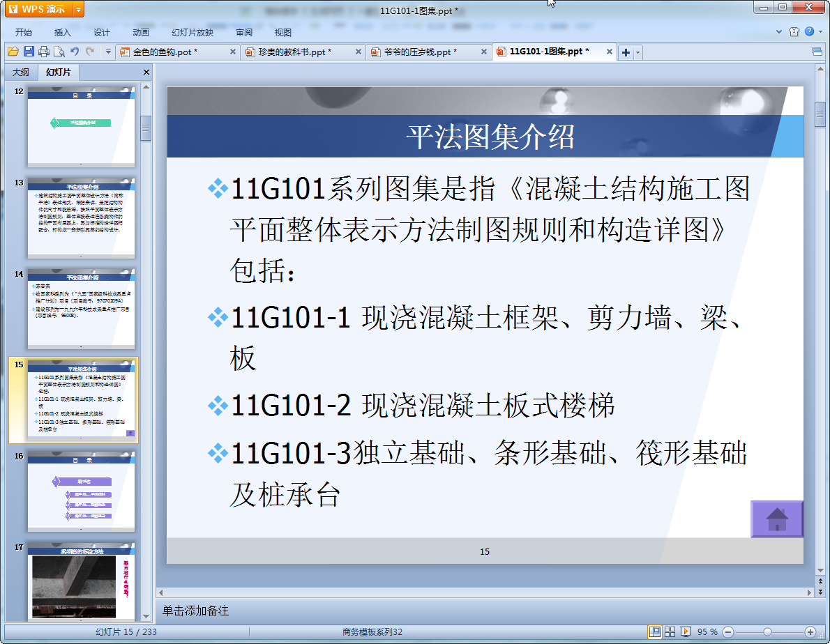Open Print Preview from the quick toolbar
830x644 pixels.
pyautogui.click(x=59, y=52)
